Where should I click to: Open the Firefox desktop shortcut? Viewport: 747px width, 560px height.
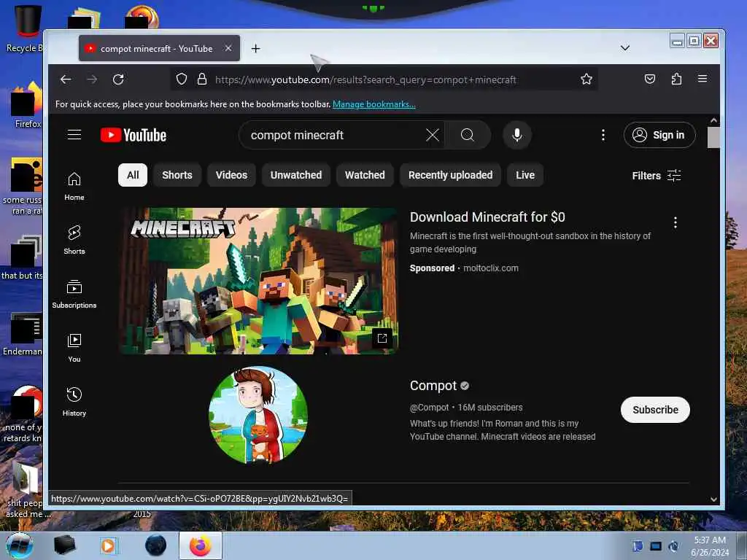27,105
